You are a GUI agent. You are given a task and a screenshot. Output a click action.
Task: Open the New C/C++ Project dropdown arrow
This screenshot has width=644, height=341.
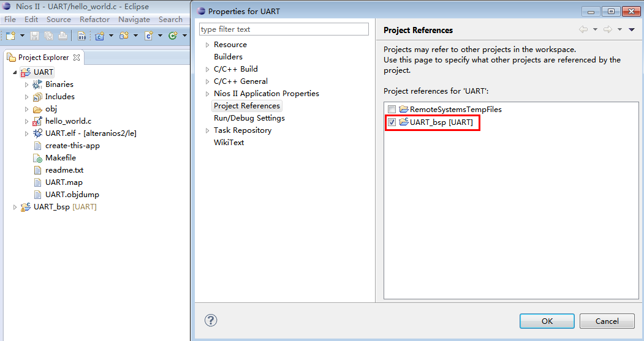[x=111, y=36]
